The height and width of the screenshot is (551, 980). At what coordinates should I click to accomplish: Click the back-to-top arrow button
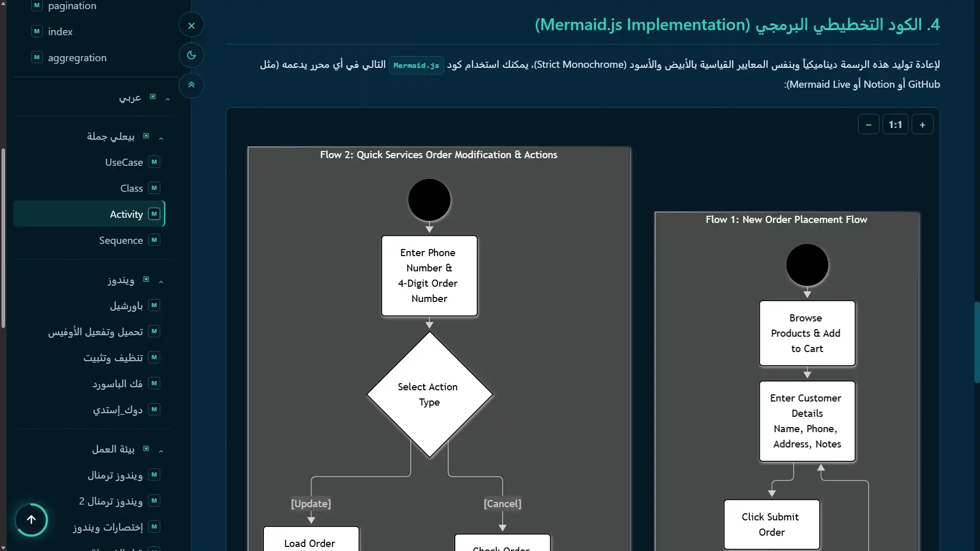pos(31,520)
